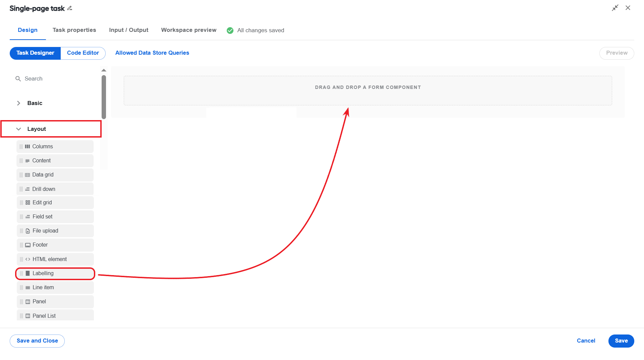Click the File upload component icon
Screen dimensions: 644x360
(28, 231)
